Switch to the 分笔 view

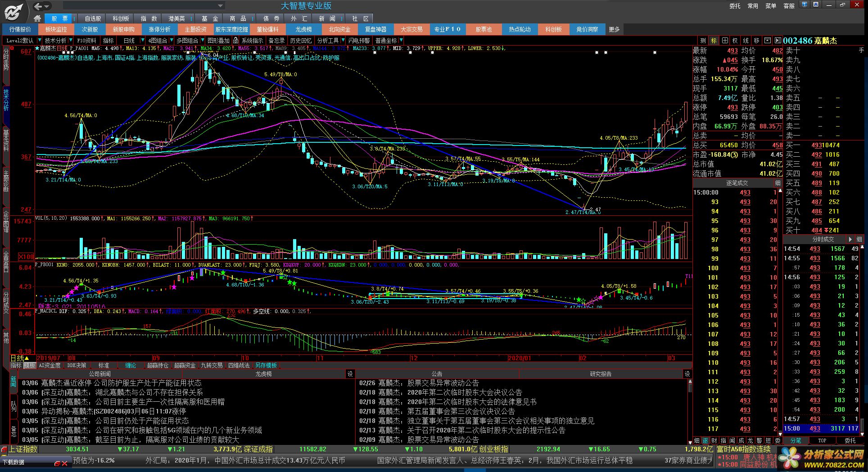pos(796,440)
